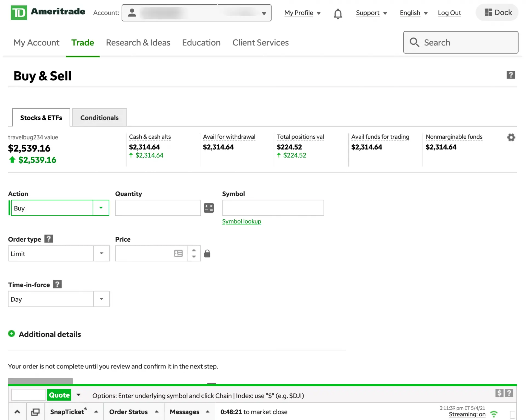Open the quantity calculator icon
Screen dimensions: 526x420
click(x=209, y=208)
